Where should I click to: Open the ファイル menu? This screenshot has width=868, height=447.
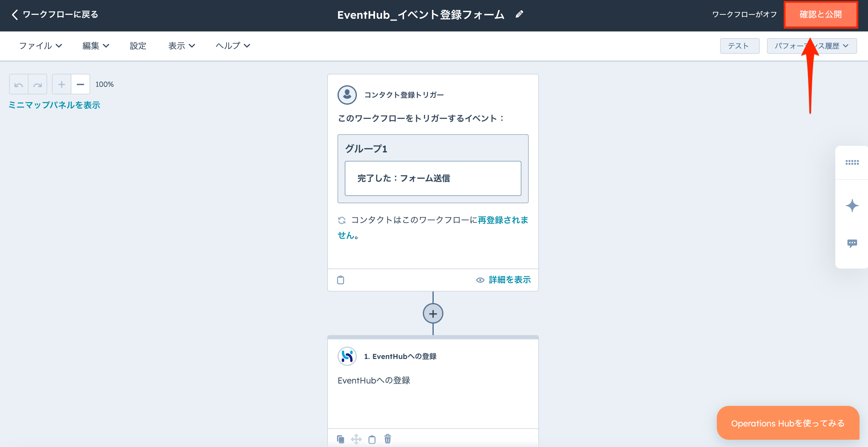click(x=41, y=46)
